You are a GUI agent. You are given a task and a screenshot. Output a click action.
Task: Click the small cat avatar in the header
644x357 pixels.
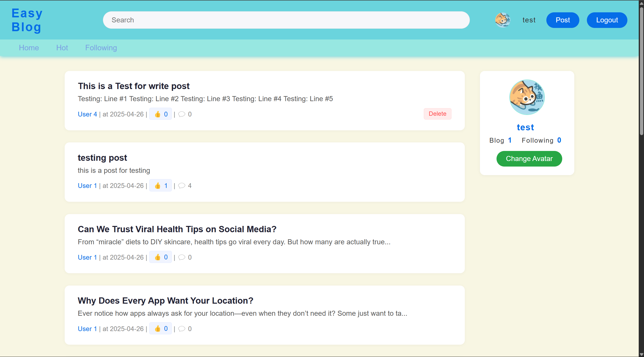[x=502, y=20]
